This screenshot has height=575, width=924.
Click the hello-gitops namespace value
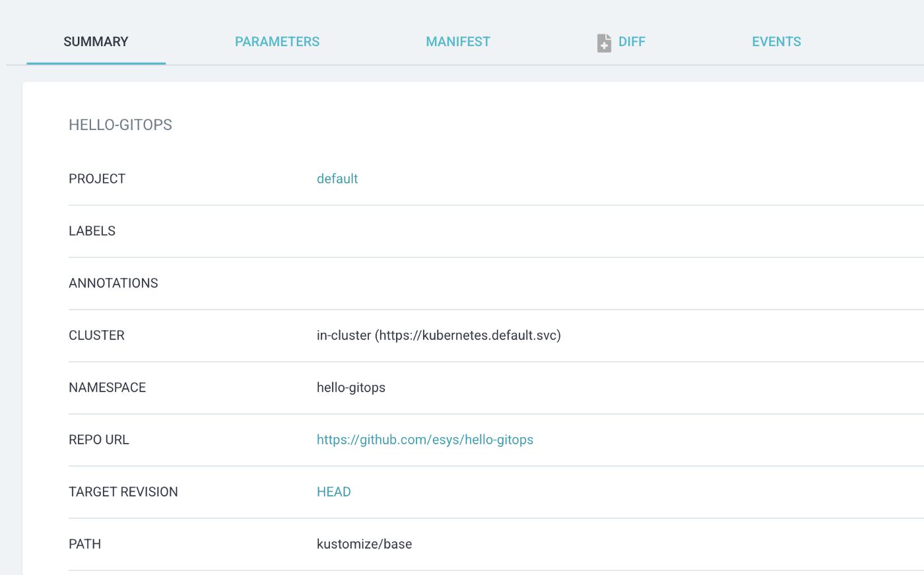click(x=351, y=388)
